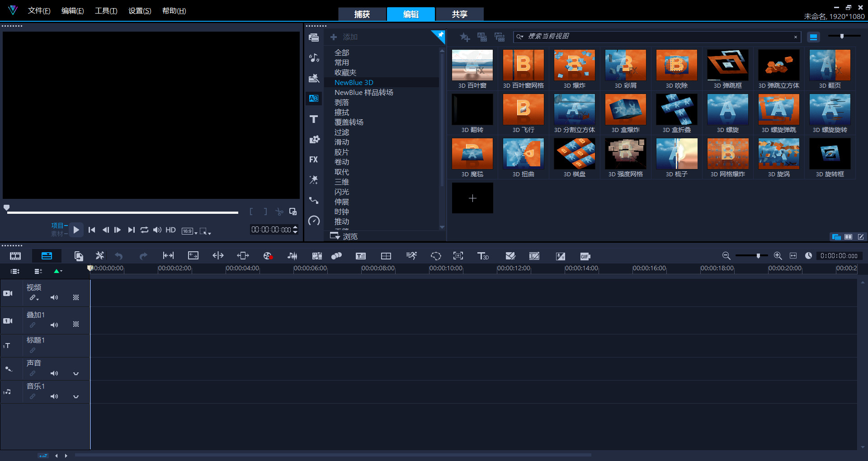Open the Title library T icon

click(314, 119)
